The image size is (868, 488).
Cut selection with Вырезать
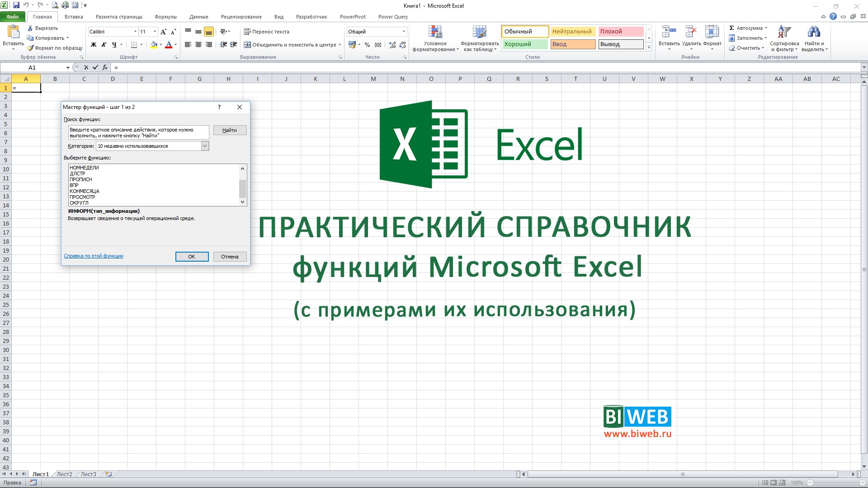(42, 28)
